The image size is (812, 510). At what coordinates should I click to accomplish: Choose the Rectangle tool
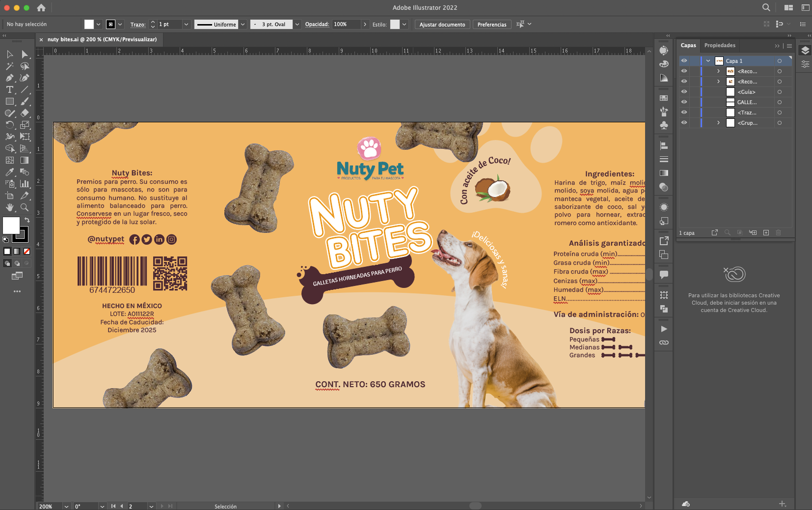(10, 102)
